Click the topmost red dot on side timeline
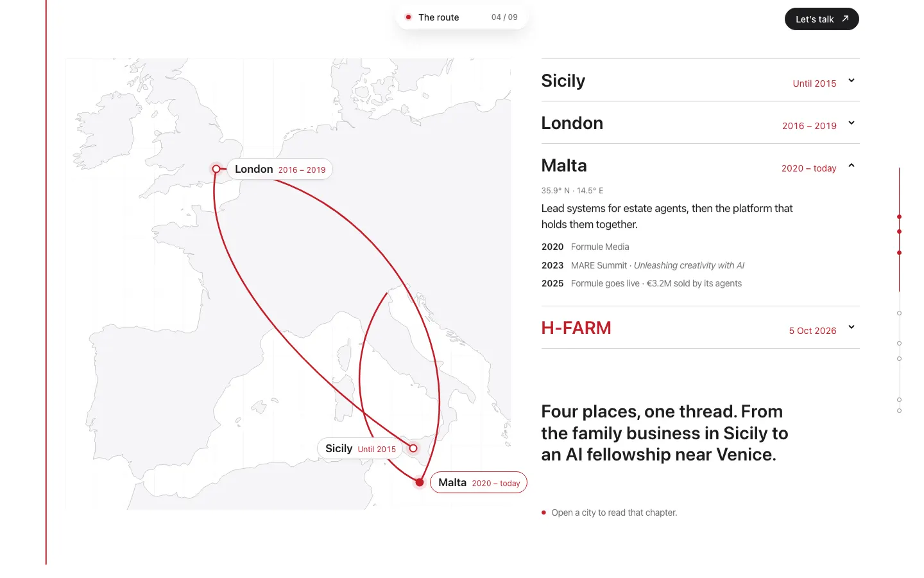924x578 pixels. click(x=900, y=217)
